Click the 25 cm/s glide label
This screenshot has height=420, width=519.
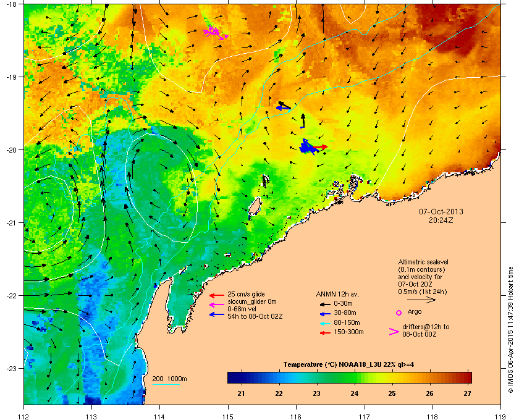tap(246, 294)
